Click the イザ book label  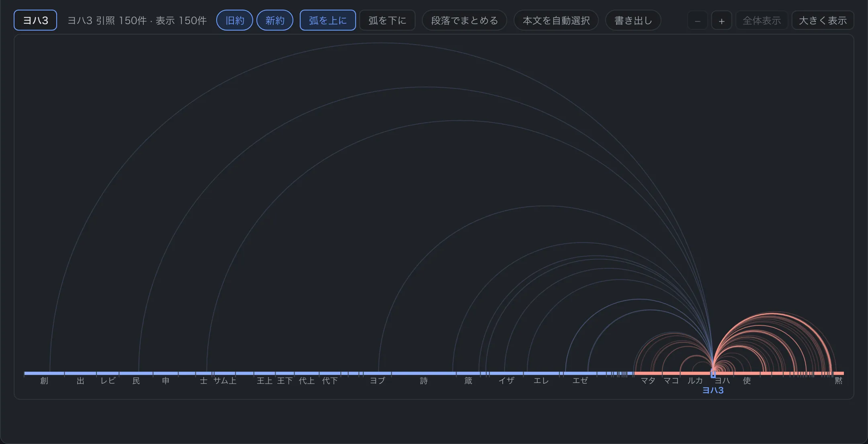506,380
